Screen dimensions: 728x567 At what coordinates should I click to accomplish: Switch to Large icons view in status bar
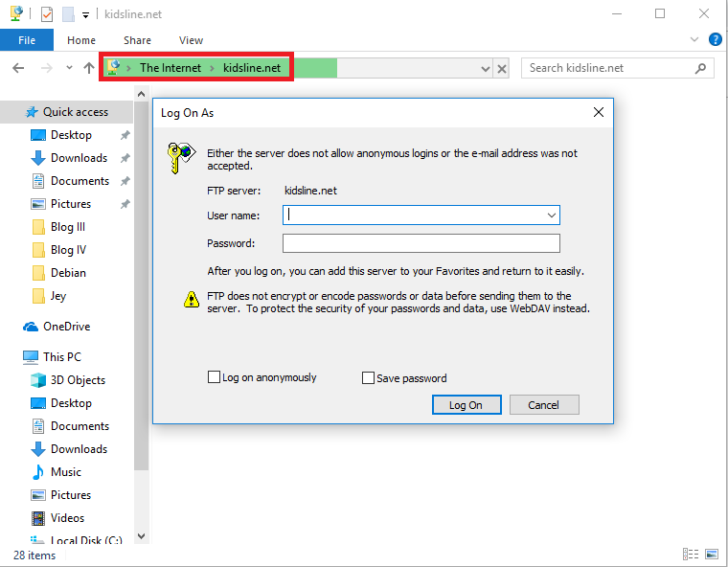point(712,554)
